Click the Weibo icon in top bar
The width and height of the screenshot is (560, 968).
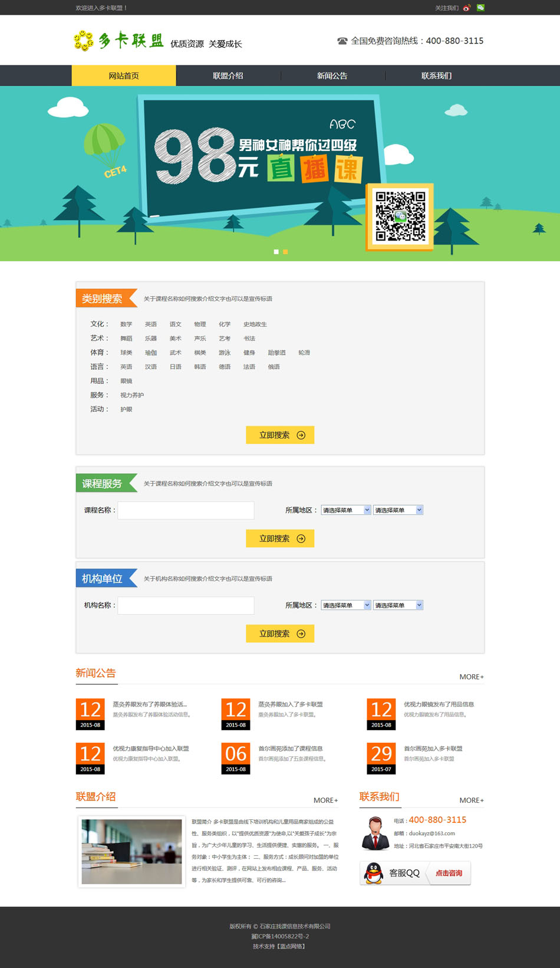pyautogui.click(x=466, y=8)
